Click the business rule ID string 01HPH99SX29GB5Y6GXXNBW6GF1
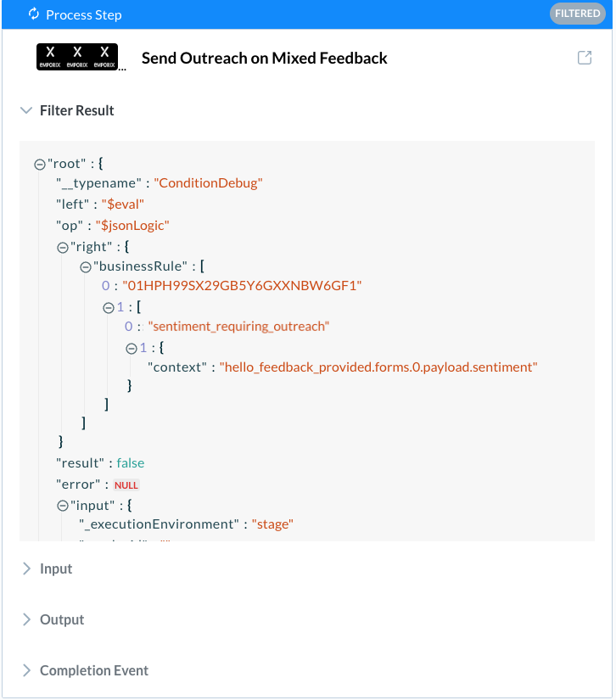Image resolution: width=616 pixels, height=700 pixels. click(242, 286)
